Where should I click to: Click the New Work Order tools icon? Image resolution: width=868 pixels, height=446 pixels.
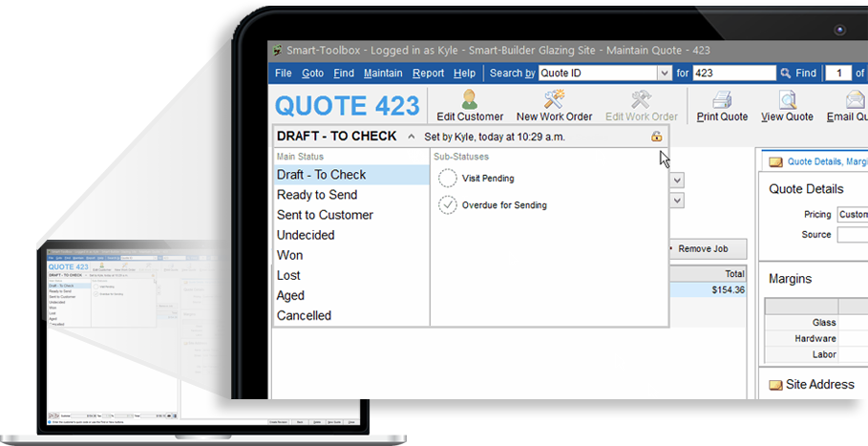[x=554, y=99]
